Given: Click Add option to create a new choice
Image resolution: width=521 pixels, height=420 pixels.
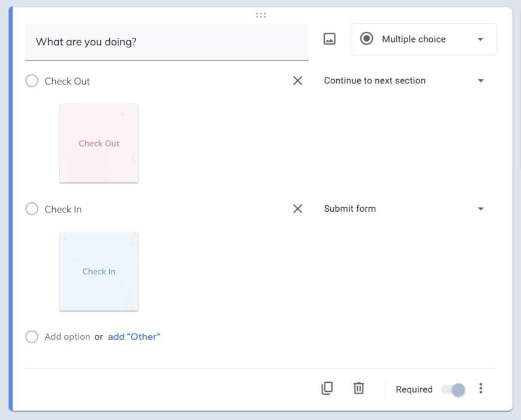Looking at the screenshot, I should [x=67, y=337].
